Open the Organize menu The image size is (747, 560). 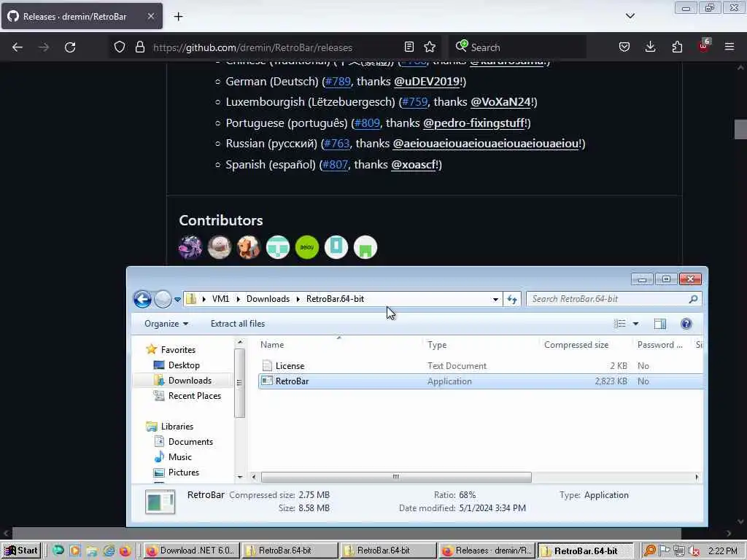(166, 324)
